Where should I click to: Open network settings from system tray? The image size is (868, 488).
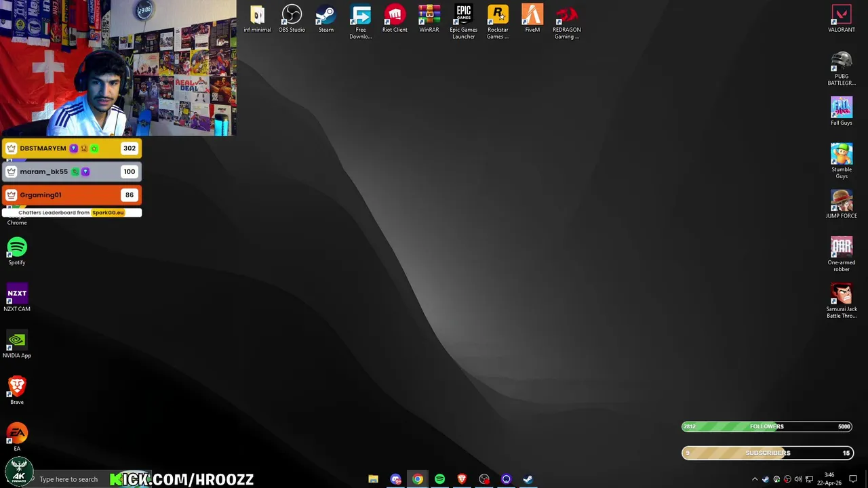pyautogui.click(x=809, y=479)
